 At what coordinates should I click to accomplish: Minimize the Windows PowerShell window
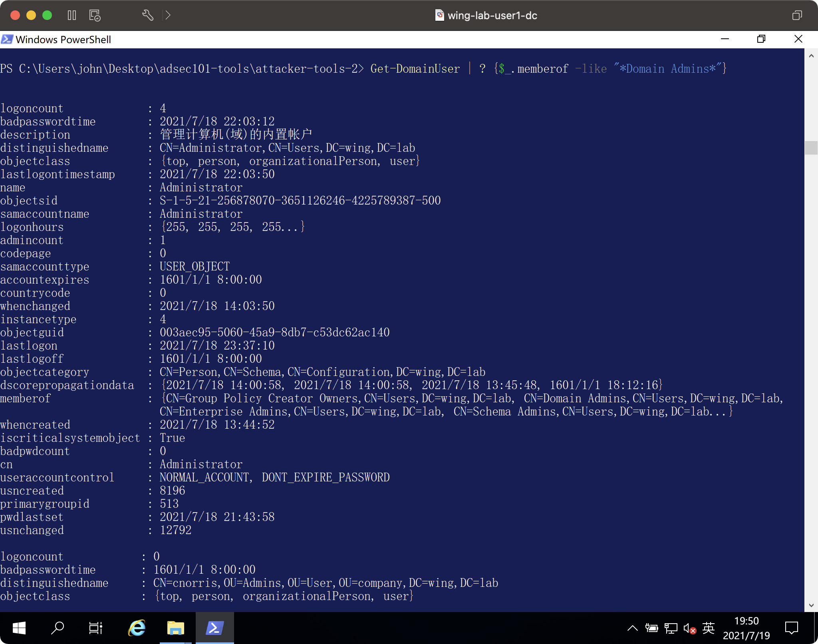(x=725, y=39)
